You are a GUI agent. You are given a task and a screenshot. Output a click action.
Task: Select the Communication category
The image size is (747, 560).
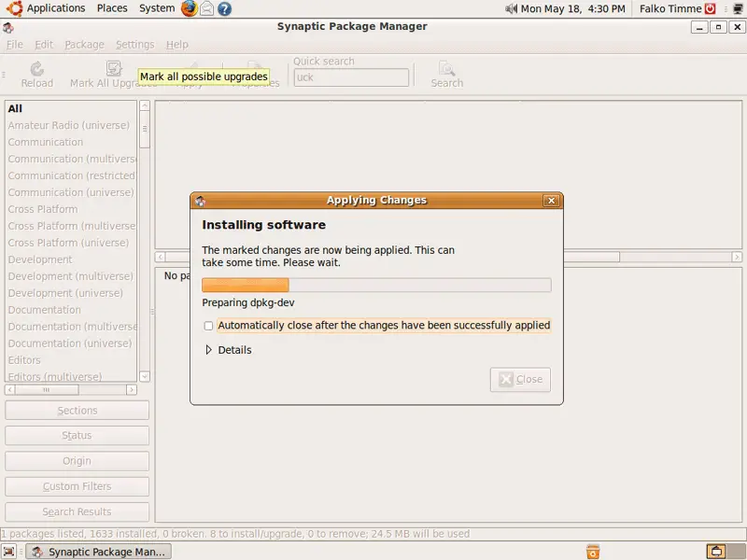coord(71,143)
